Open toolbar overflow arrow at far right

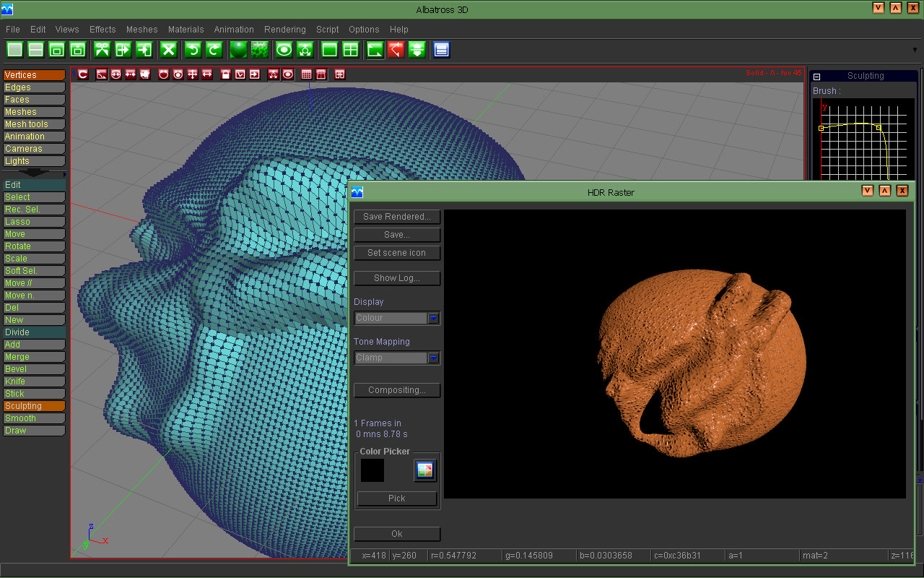point(915,50)
